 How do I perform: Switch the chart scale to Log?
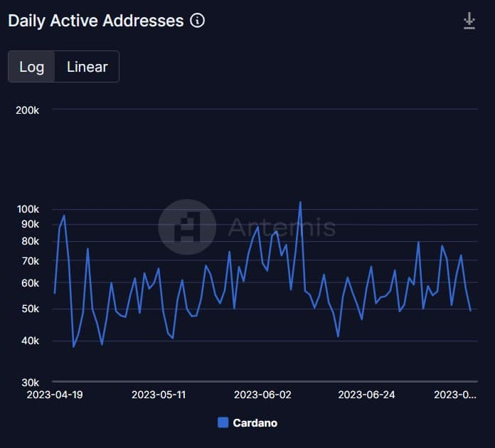31,67
